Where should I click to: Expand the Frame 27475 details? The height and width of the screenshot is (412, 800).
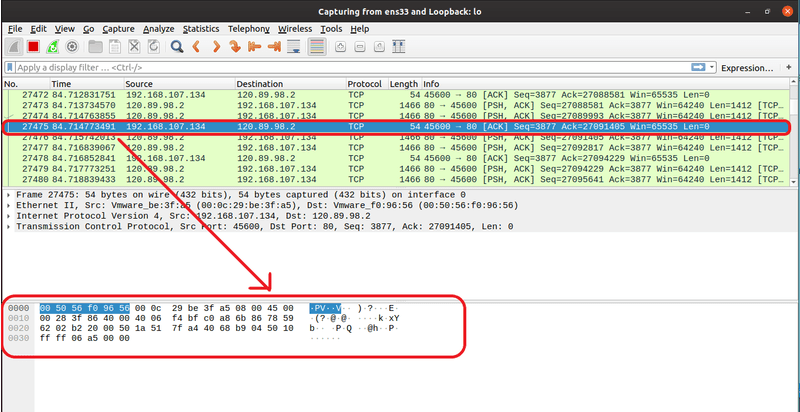pyautogui.click(x=9, y=195)
